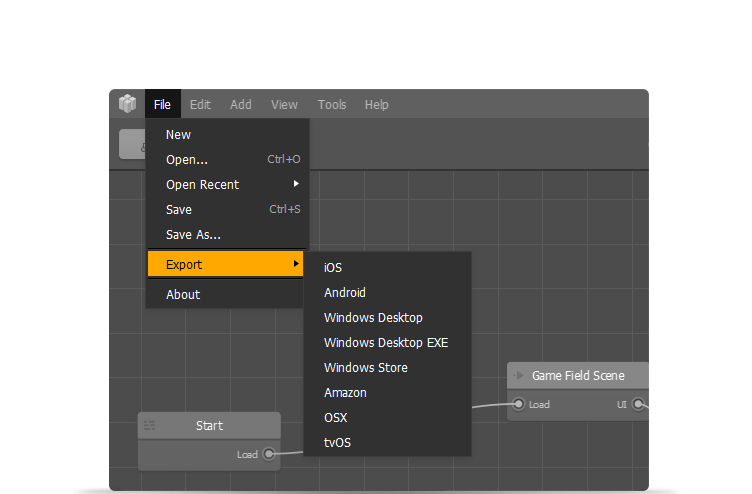This screenshot has width=752, height=494.
Task: Open the About entry
Action: (225, 294)
